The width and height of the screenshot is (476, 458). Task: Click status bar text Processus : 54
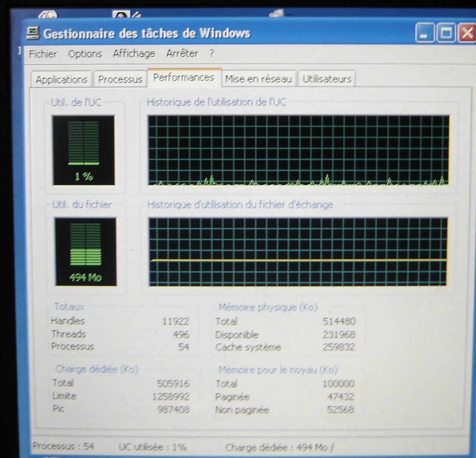tap(63, 446)
